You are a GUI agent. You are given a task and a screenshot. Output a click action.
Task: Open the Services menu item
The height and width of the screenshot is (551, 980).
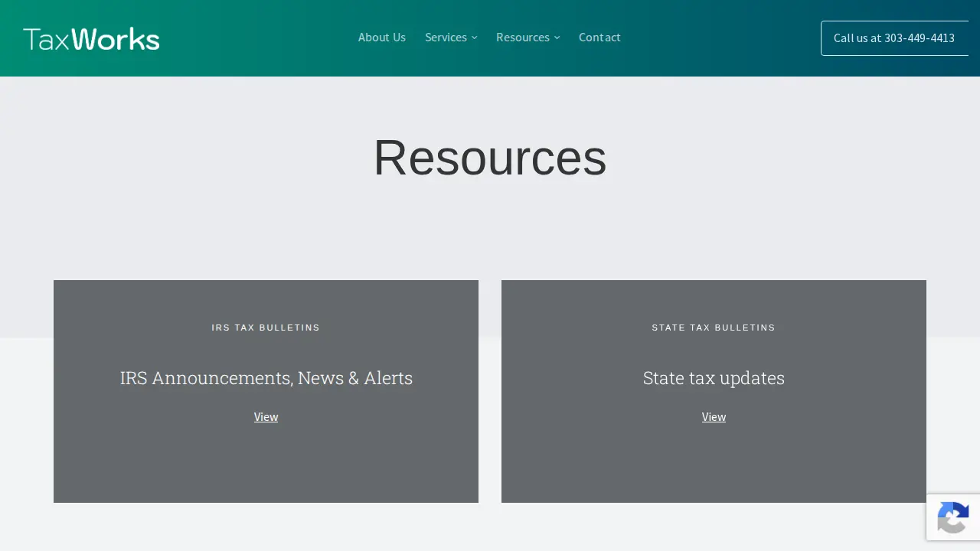point(446,37)
